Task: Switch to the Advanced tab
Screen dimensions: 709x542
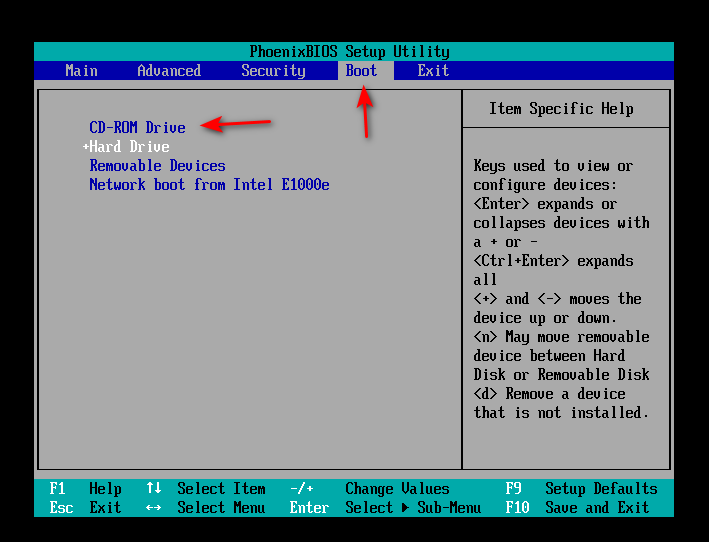Action: pyautogui.click(x=169, y=71)
